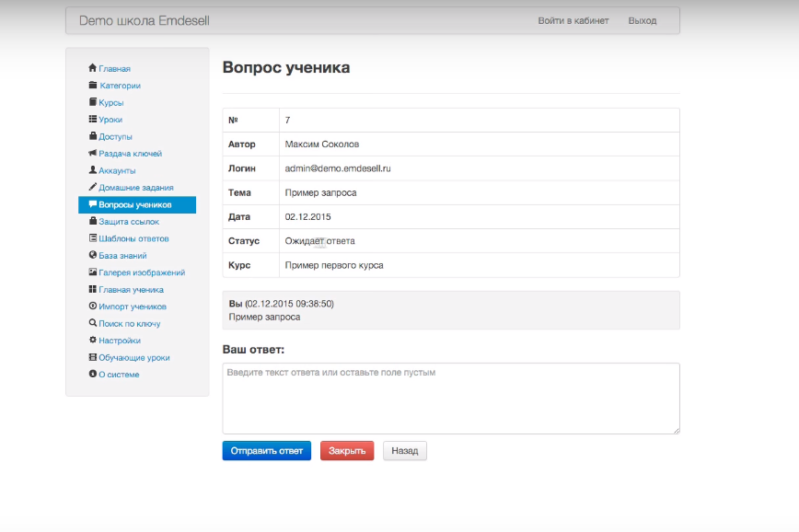This screenshot has height=532, width=799.
Task: Go to Галерея изображений section
Action: pos(142,272)
